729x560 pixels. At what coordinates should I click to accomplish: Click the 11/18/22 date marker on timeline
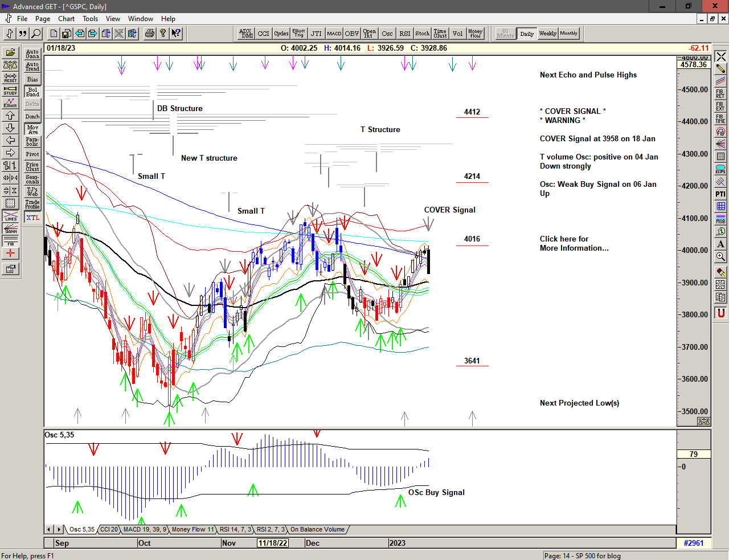(273, 543)
